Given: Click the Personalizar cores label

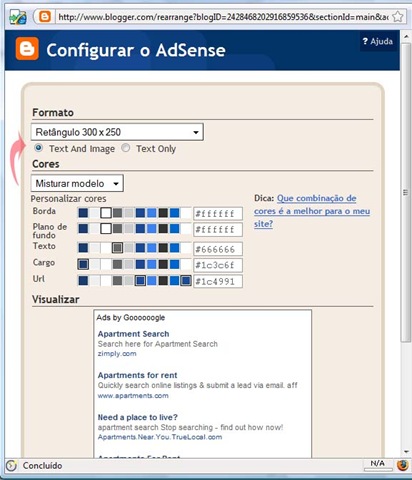Looking at the screenshot, I should pyautogui.click(x=68, y=199).
